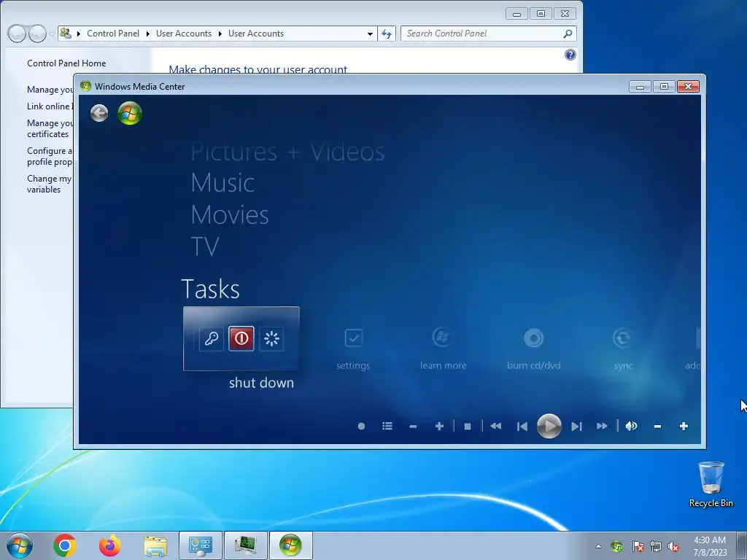747x560 pixels.
Task: Click the restart spinner icon under Tasks
Action: pyautogui.click(x=271, y=338)
